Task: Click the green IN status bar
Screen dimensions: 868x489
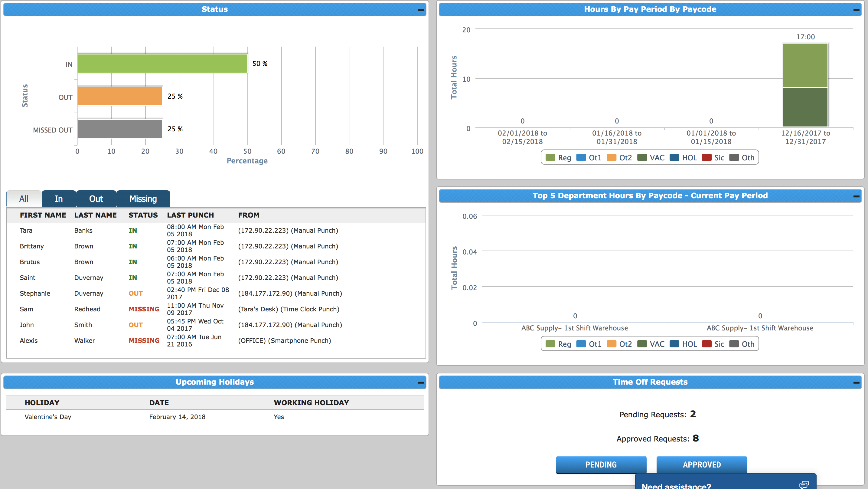Action: coord(162,64)
